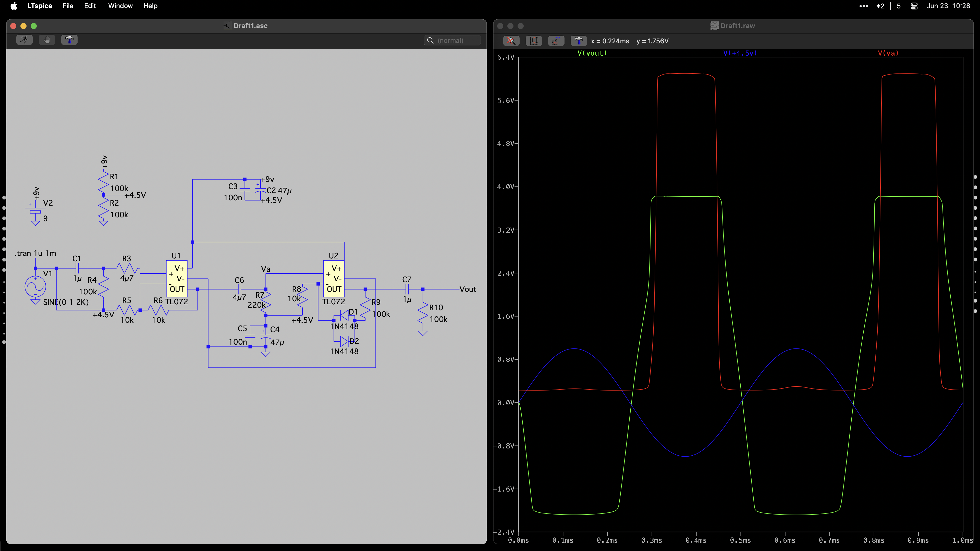Click the pick visible traces icon
The image size is (980, 551).
(556, 41)
